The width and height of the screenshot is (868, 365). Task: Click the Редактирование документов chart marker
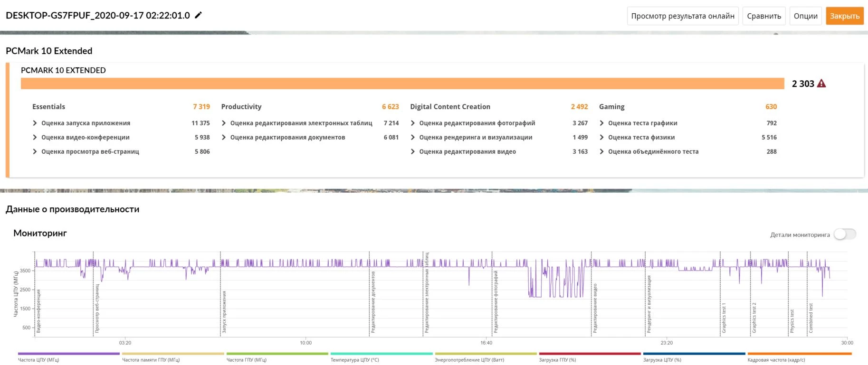pyautogui.click(x=373, y=302)
